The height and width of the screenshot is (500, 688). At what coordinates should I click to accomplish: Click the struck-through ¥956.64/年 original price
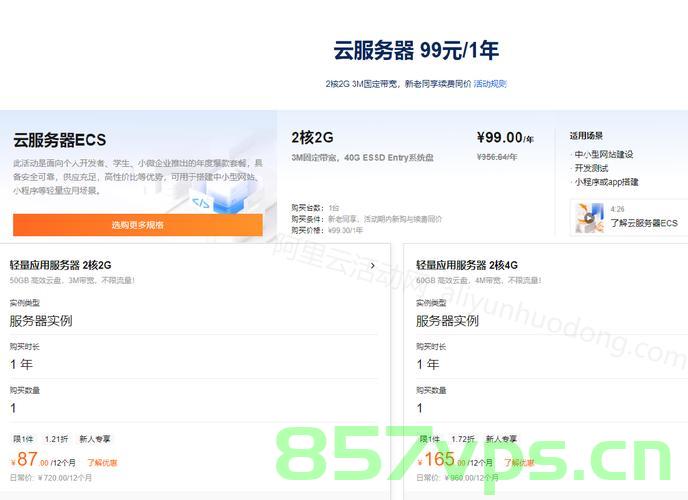(x=497, y=157)
